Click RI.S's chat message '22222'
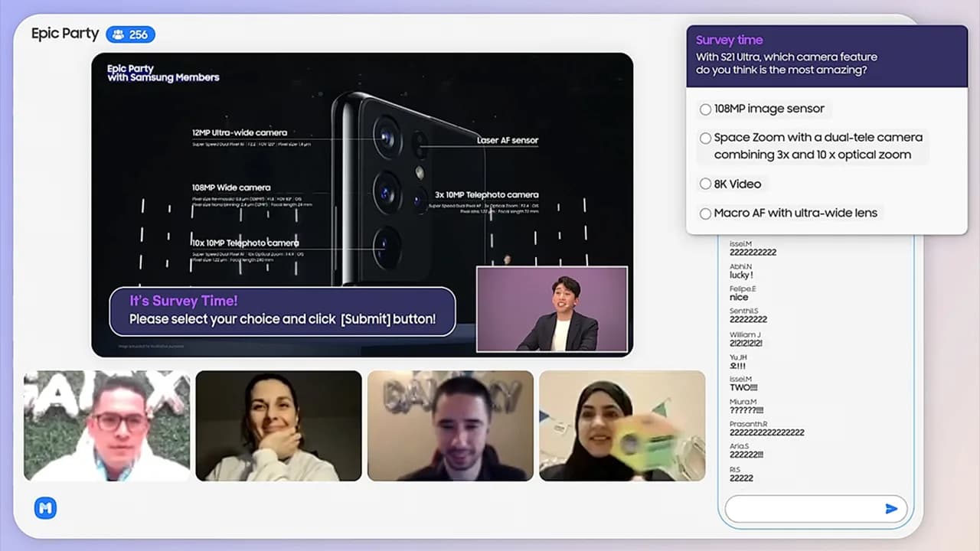 click(741, 478)
